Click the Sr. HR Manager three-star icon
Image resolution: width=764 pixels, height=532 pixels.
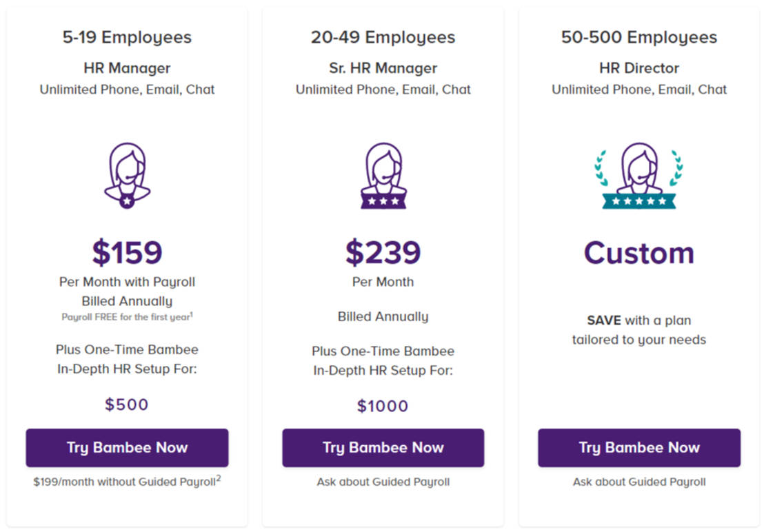click(383, 176)
